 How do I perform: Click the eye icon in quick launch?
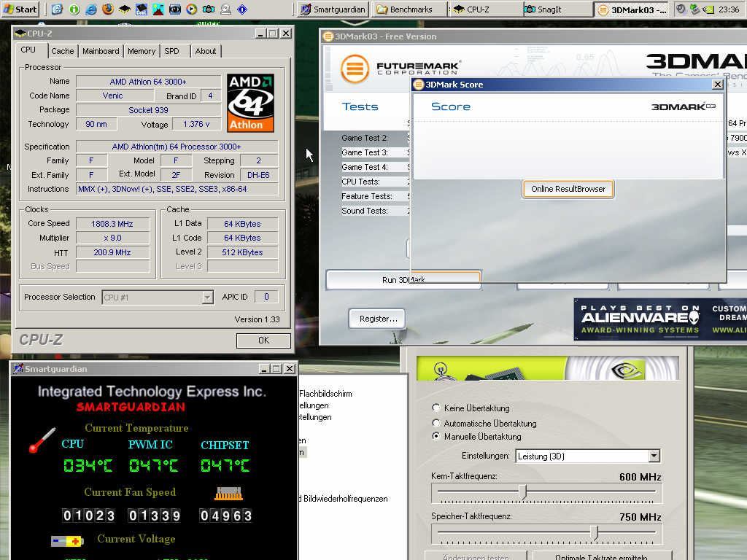[x=175, y=9]
